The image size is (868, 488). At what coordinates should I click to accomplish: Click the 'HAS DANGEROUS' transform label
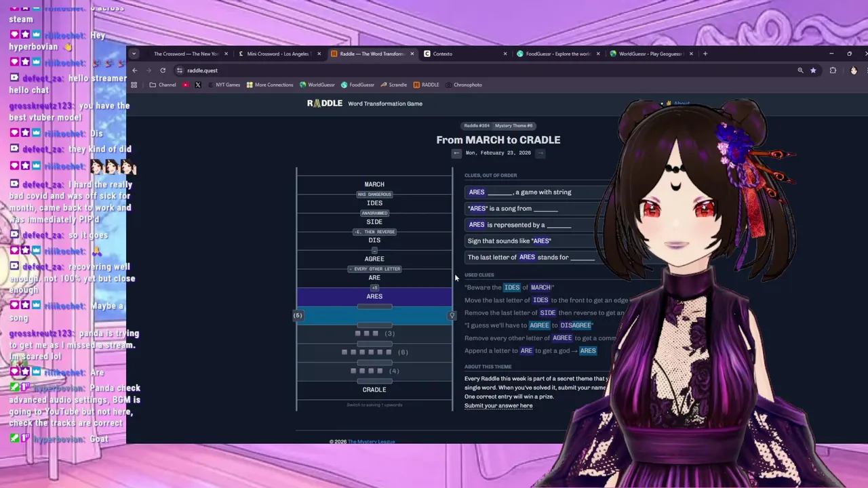[374, 195]
